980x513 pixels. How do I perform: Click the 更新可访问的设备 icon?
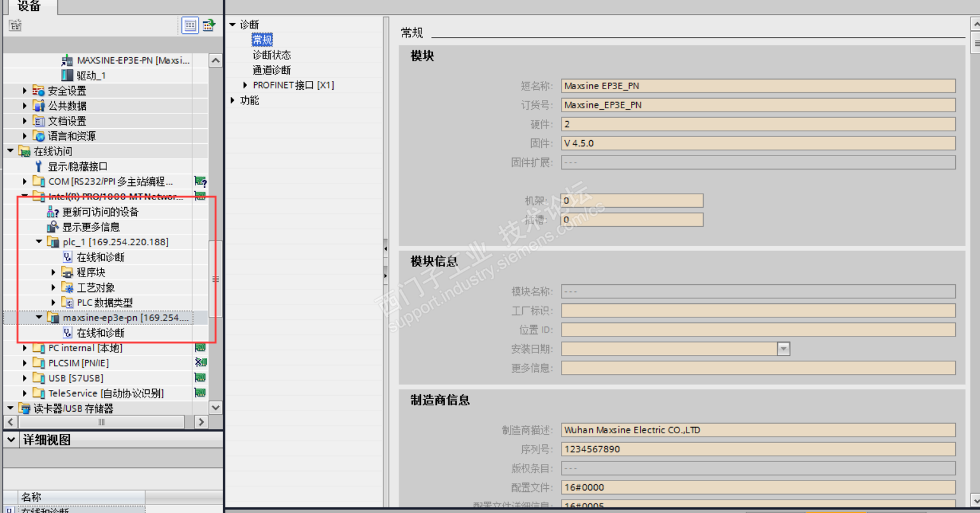click(53, 212)
